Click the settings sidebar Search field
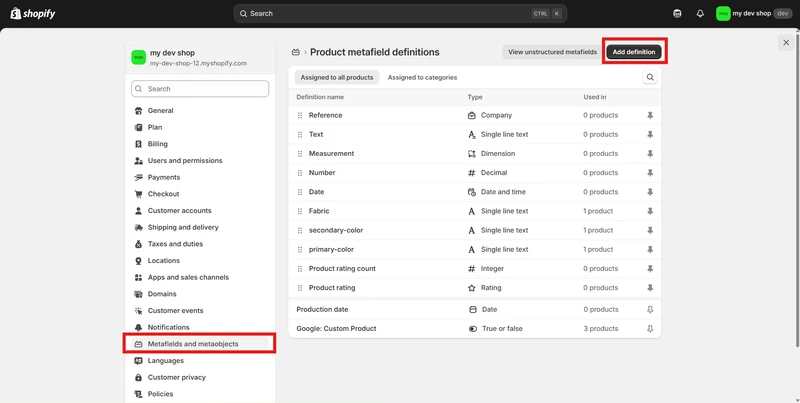The width and height of the screenshot is (800, 403). click(x=200, y=89)
